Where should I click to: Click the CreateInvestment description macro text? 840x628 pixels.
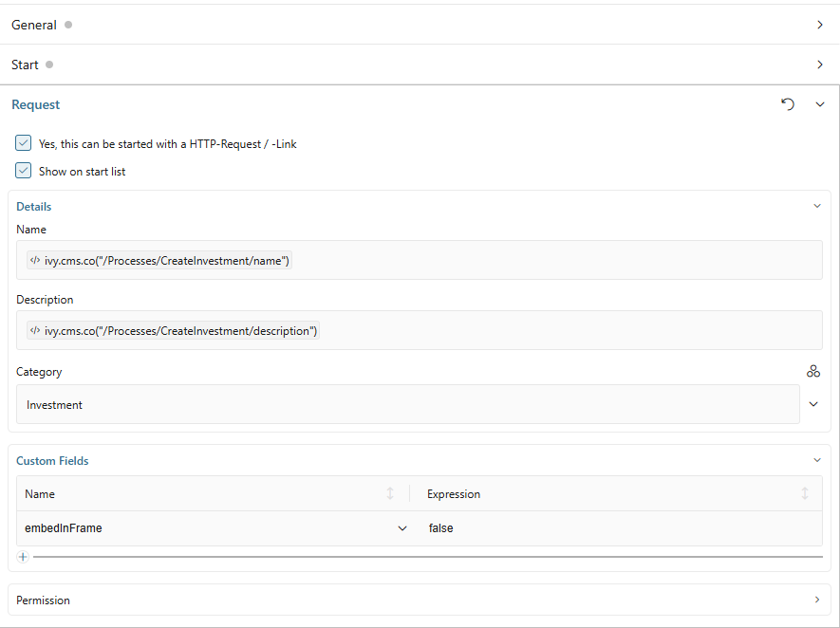pyautogui.click(x=180, y=331)
